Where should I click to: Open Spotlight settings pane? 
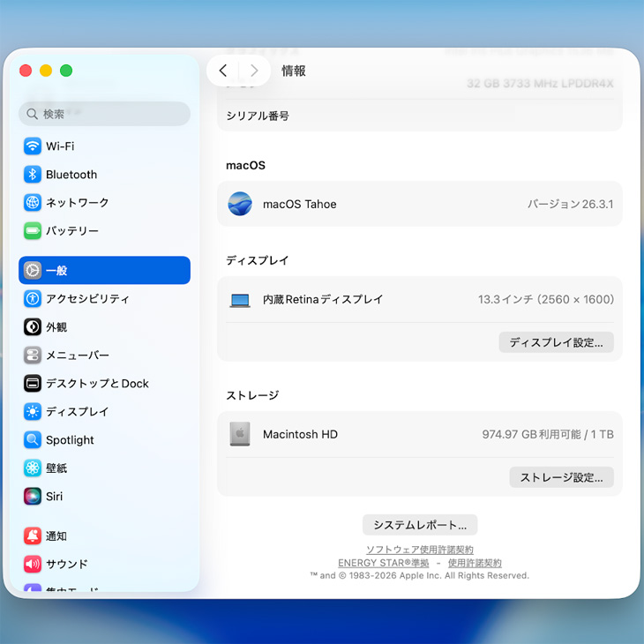(70, 440)
